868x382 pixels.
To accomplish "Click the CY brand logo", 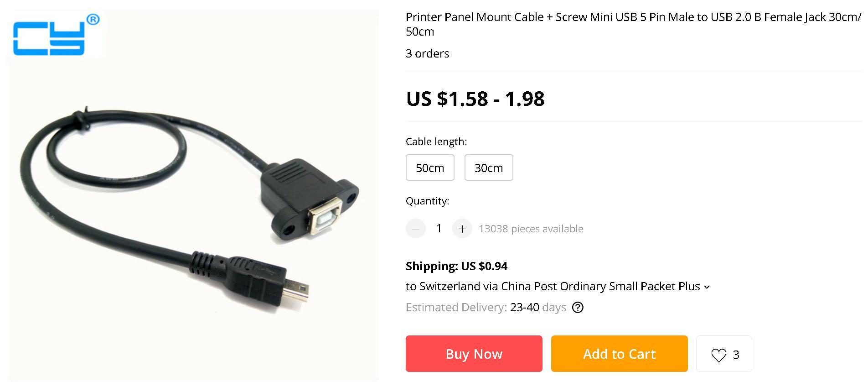I will [55, 37].
